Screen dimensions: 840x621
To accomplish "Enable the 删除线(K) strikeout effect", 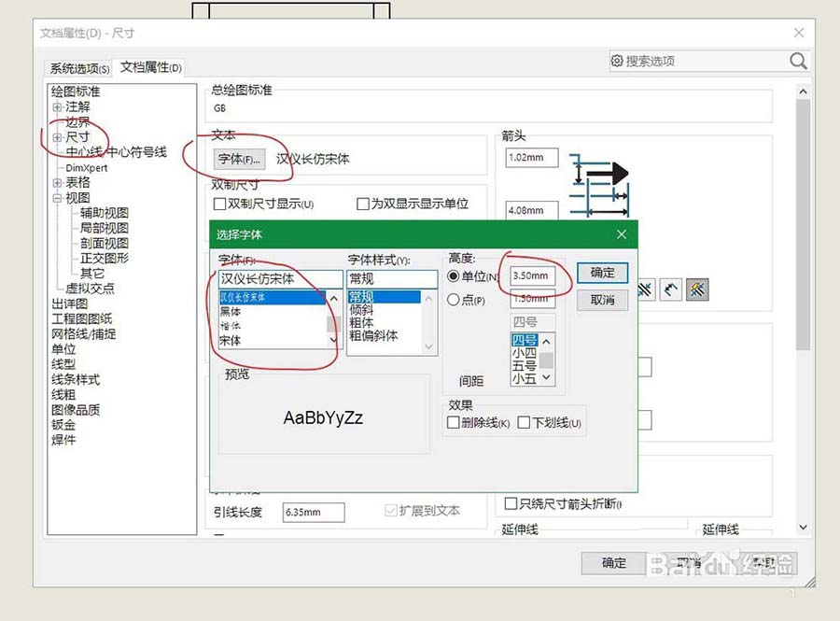I will (x=454, y=423).
